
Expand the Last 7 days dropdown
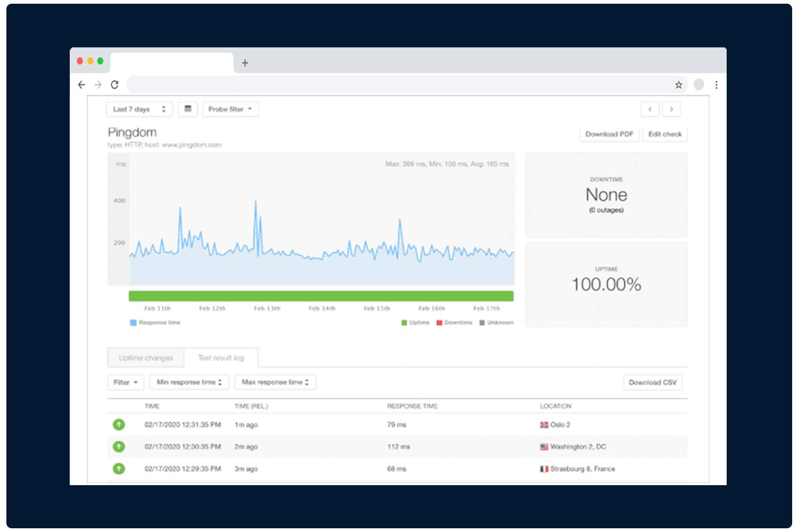click(139, 109)
